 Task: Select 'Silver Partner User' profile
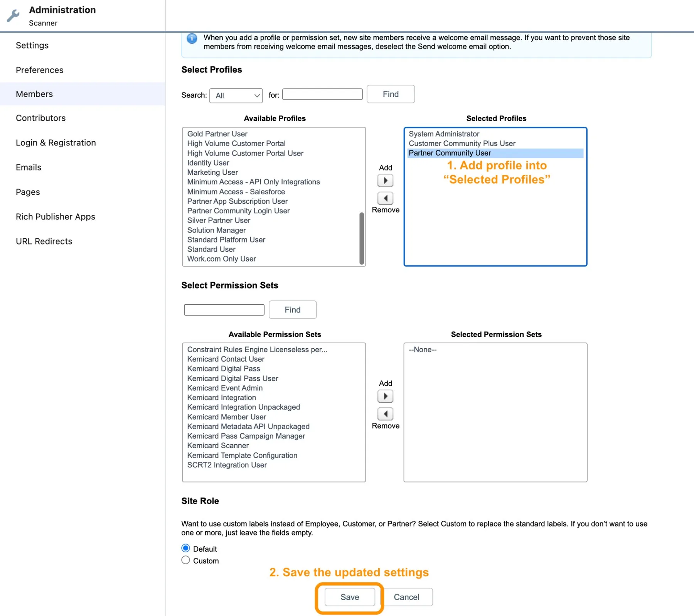(x=219, y=221)
